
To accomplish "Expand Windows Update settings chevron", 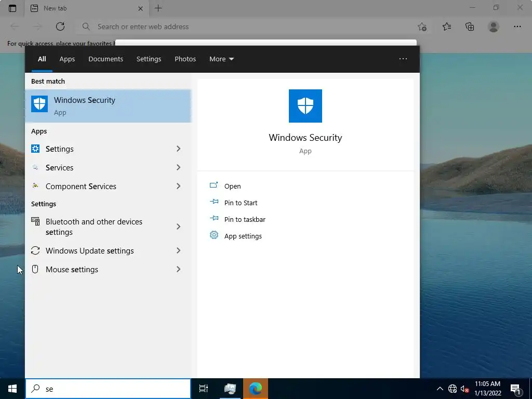I will click(179, 250).
